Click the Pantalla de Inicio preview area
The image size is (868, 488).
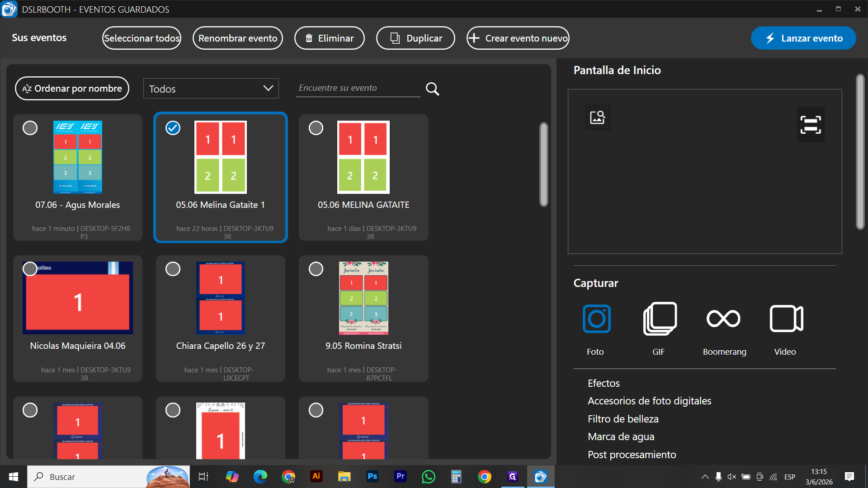point(705,171)
